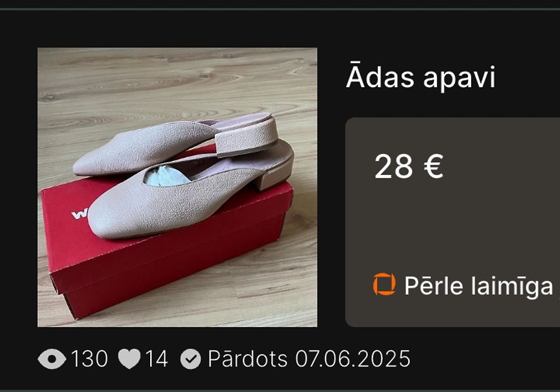Viewport: 560px width, 392px height.
Task: Click the 14 likes count
Action: pos(156,359)
